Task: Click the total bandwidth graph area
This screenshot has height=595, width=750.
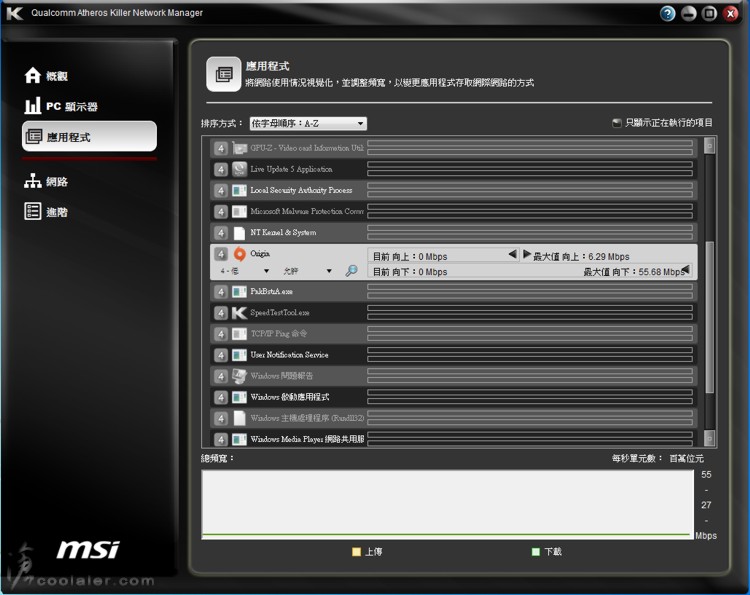Action: pyautogui.click(x=448, y=505)
